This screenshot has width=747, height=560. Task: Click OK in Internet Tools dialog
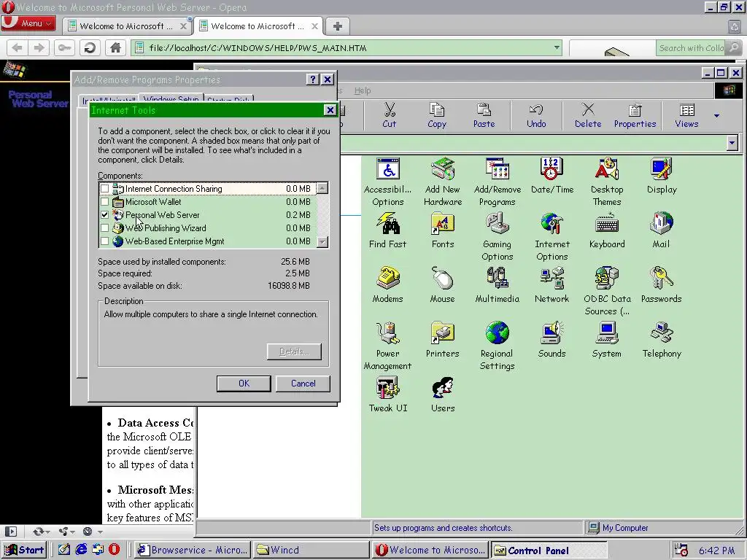pyautogui.click(x=244, y=384)
